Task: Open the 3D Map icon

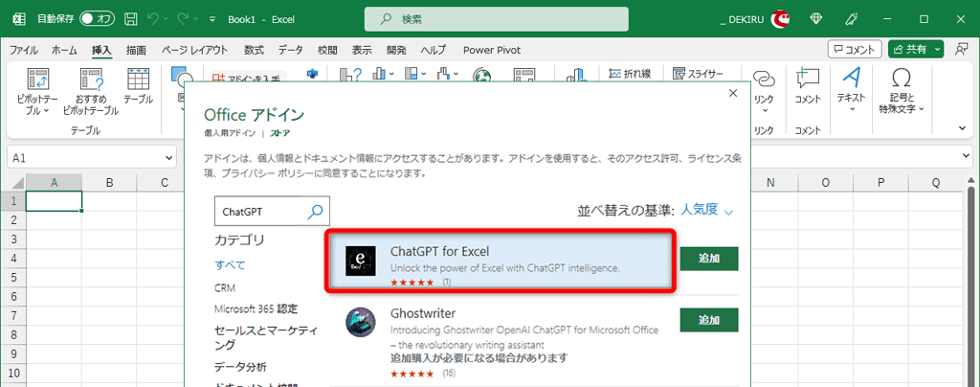Action: [575, 76]
